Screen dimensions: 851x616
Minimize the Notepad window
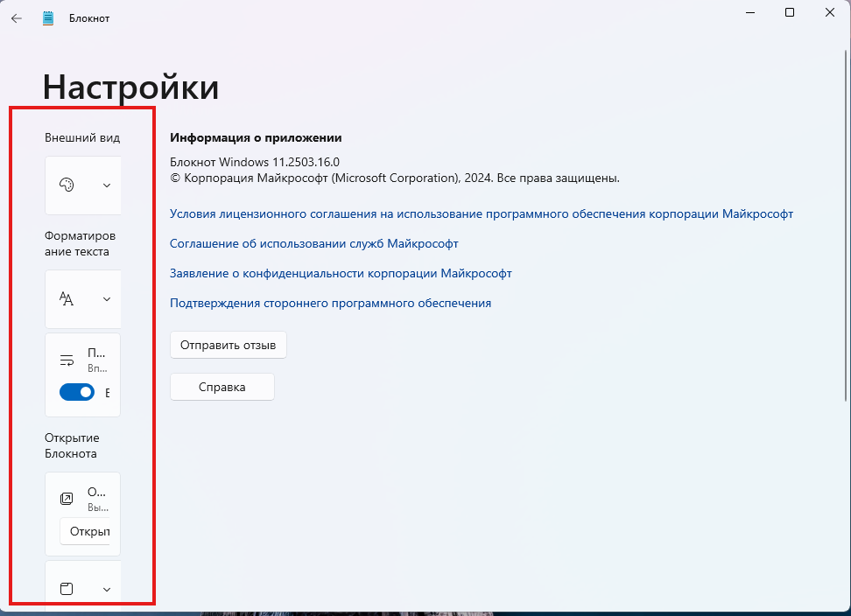click(x=750, y=12)
